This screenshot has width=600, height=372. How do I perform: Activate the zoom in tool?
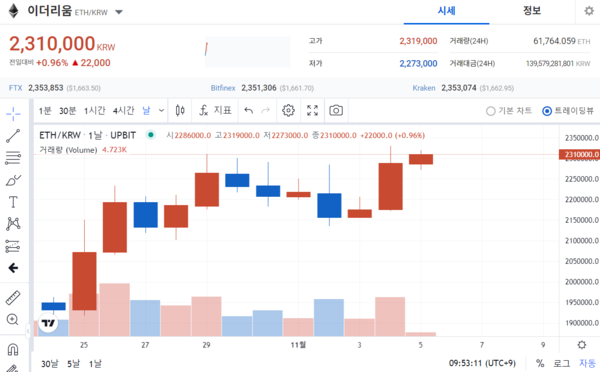coord(13,319)
